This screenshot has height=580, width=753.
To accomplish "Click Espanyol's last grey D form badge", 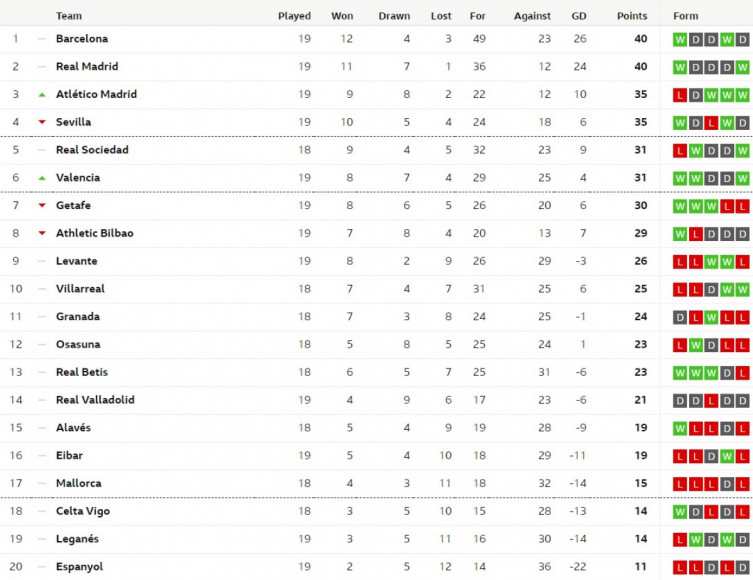I will (742, 568).
